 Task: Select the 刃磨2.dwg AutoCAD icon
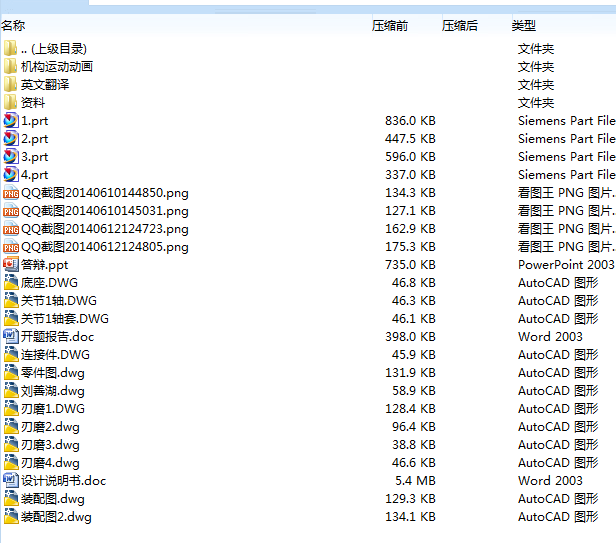(x=11, y=427)
